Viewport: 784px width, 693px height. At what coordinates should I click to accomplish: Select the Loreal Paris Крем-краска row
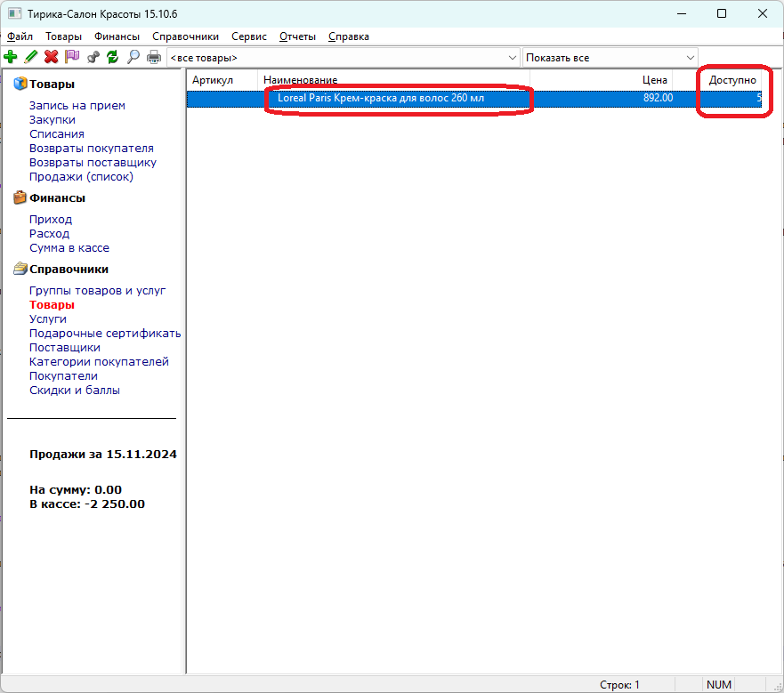click(474, 98)
